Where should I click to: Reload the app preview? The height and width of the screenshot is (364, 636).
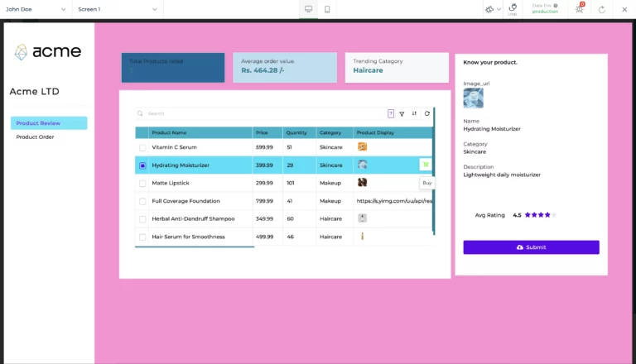(x=602, y=9)
